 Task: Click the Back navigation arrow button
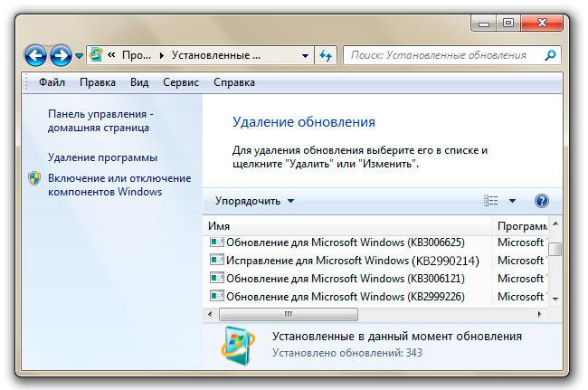pos(35,55)
